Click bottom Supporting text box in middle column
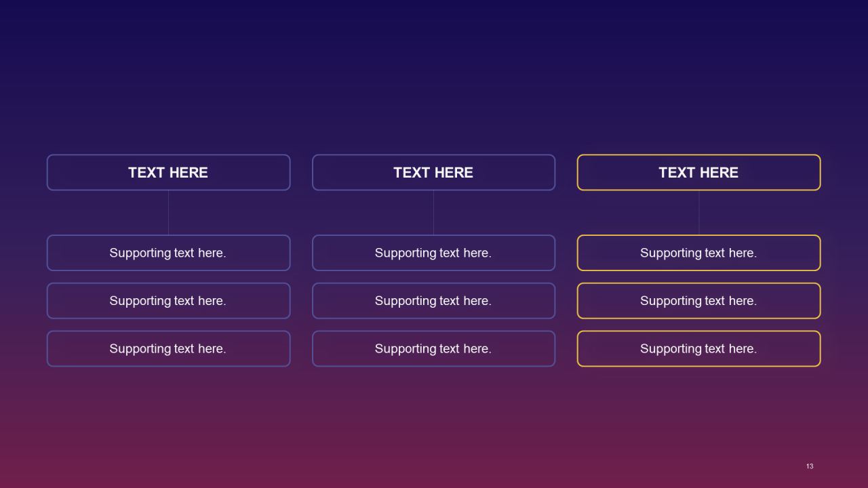868x488 pixels. pyautogui.click(x=433, y=348)
